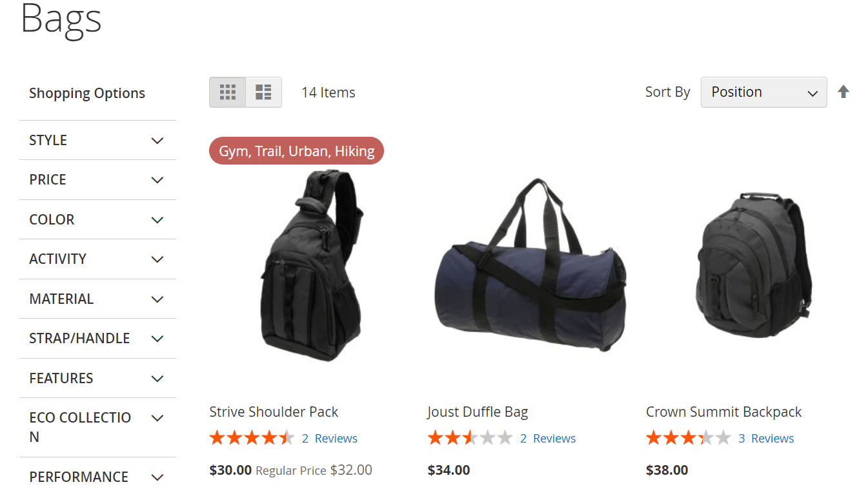Click Joust Duffle Bag star rating
868x489 pixels.
pyautogui.click(x=470, y=439)
